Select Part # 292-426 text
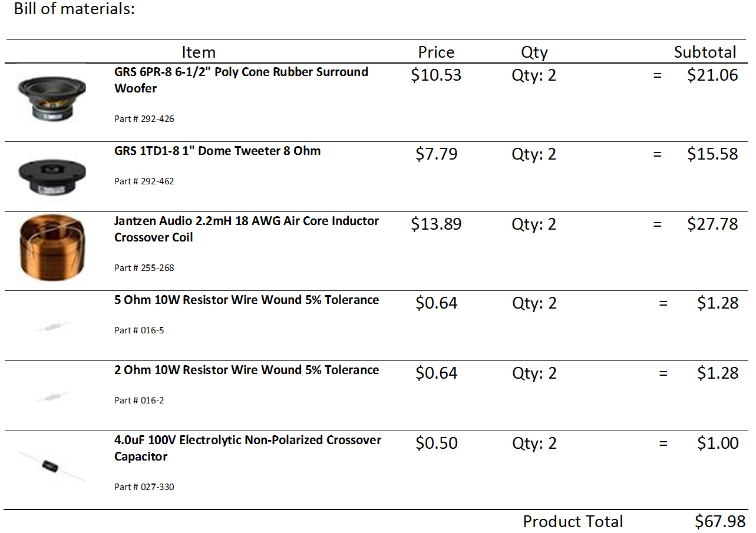This screenshot has width=756, height=533. click(x=144, y=119)
